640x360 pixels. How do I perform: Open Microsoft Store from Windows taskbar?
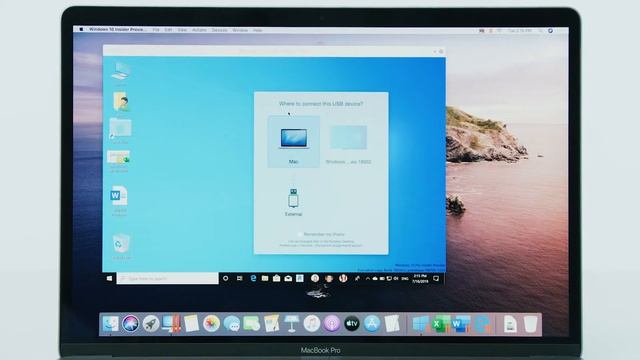coord(276,278)
